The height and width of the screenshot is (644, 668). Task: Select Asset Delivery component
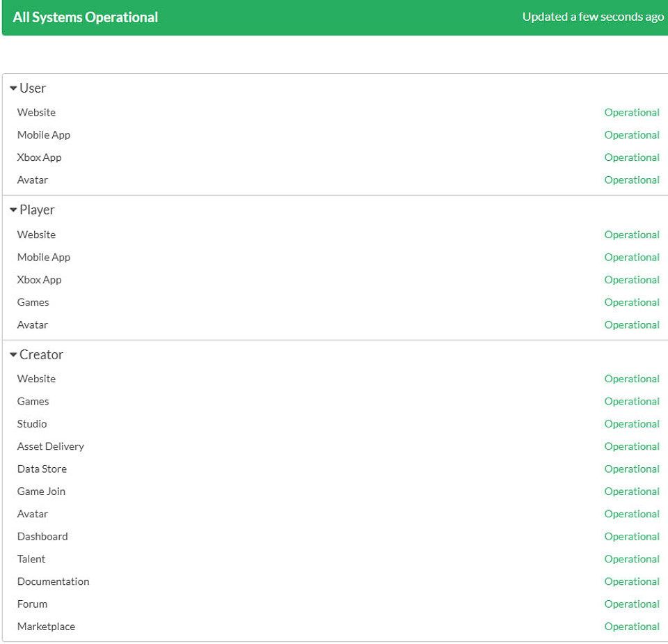click(50, 446)
